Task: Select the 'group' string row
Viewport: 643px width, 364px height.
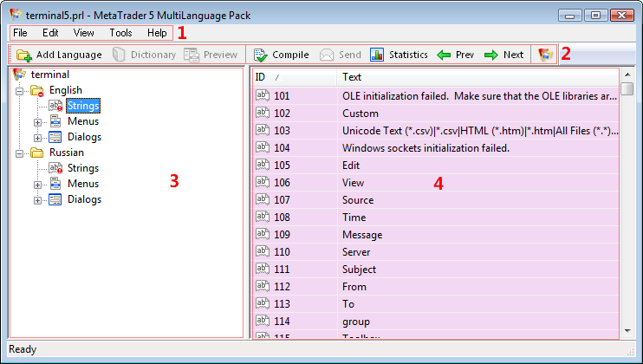Action: click(435, 322)
